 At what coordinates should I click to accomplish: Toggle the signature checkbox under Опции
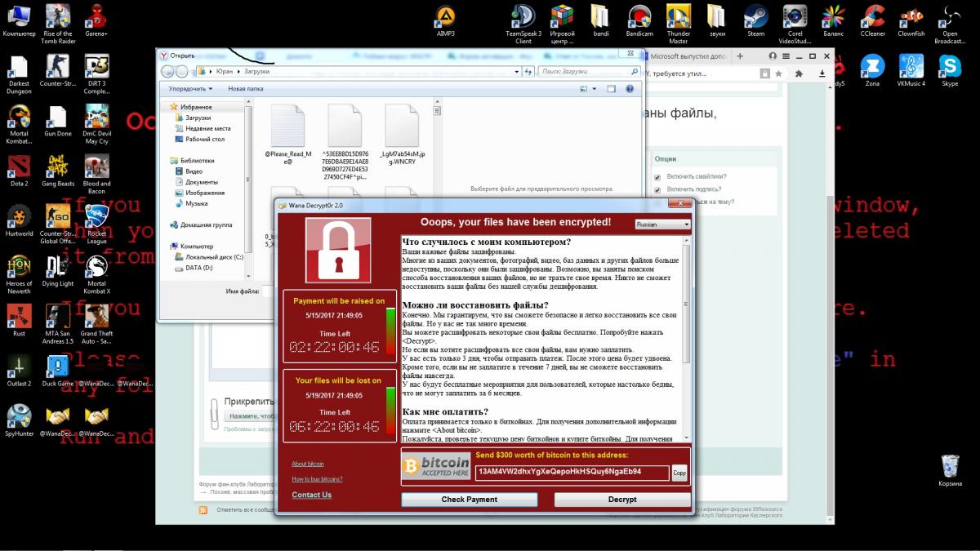(657, 189)
